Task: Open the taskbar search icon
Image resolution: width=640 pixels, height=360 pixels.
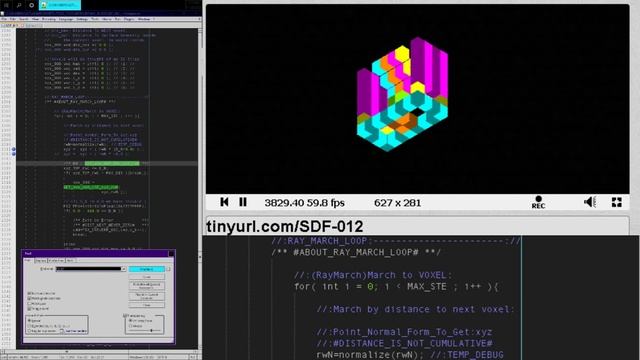Action: 19,5
